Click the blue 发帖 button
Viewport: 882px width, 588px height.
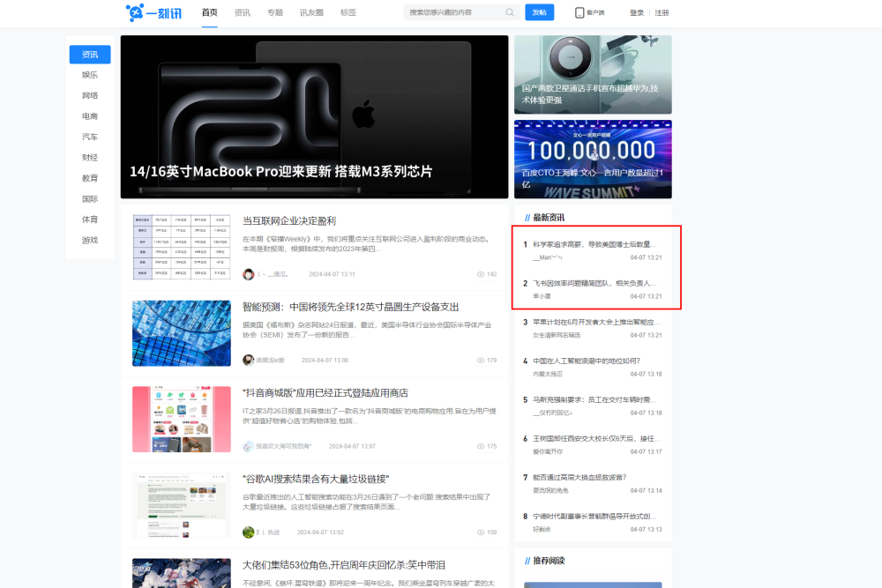(x=540, y=12)
